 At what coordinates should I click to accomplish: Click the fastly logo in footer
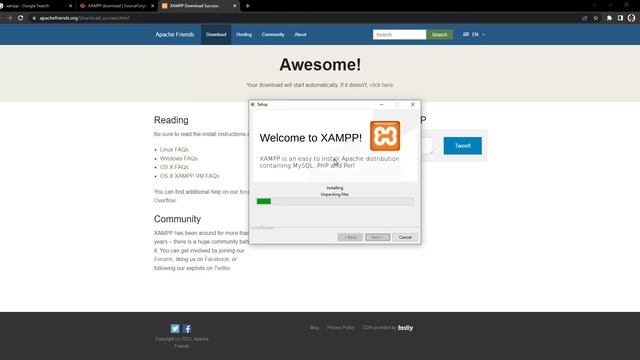[405, 328]
